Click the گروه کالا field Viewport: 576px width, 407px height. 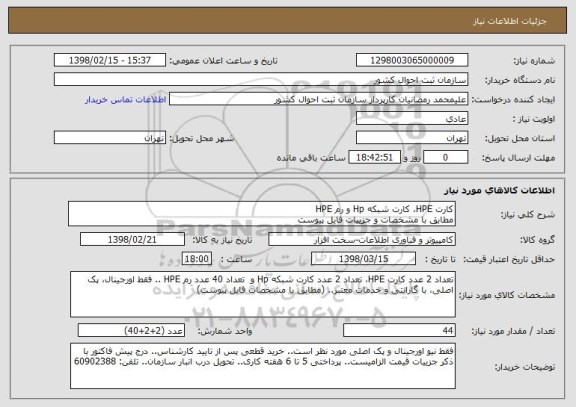point(362,239)
